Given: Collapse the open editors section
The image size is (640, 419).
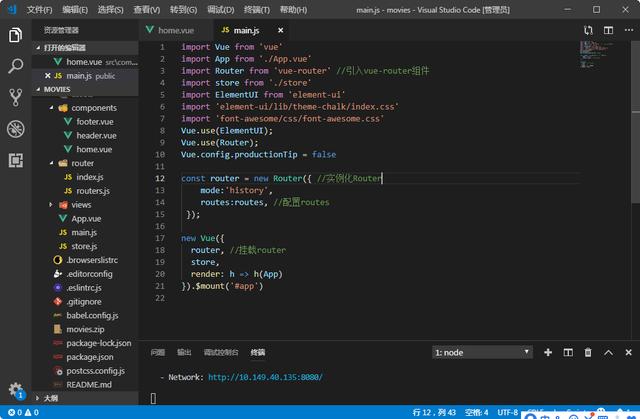Looking at the screenshot, I should 38,47.
